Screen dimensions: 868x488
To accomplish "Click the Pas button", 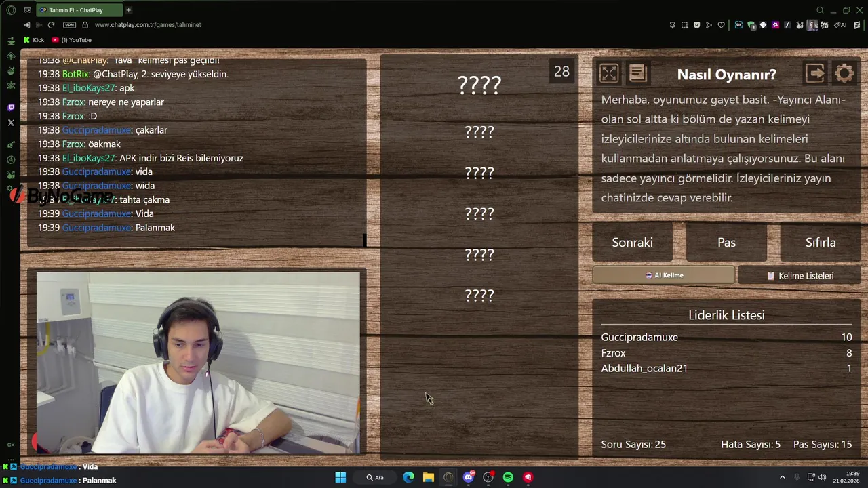I will click(726, 242).
